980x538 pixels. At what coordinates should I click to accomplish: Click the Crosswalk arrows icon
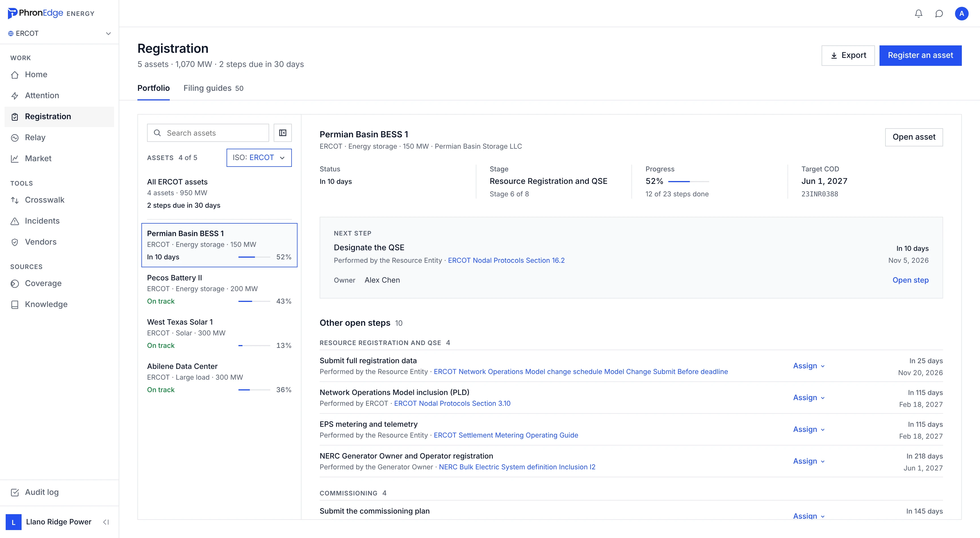pos(15,200)
